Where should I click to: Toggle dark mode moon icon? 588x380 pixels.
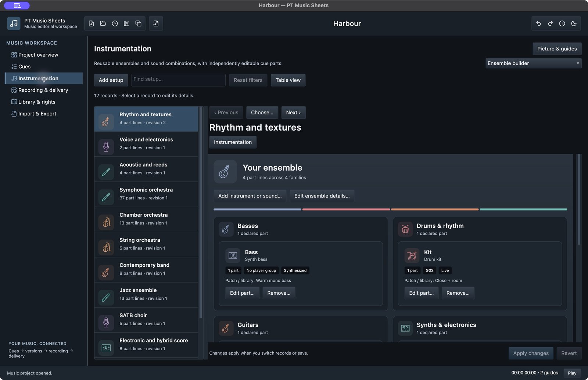click(x=574, y=24)
